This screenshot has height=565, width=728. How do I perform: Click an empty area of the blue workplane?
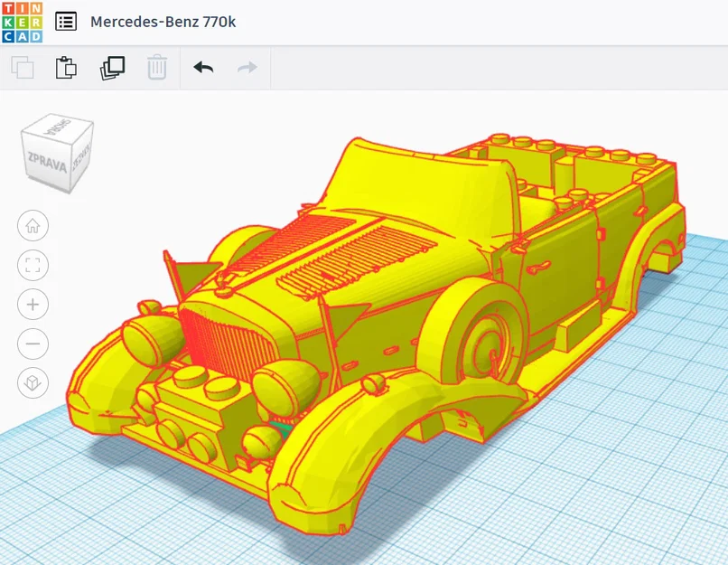pos(632,497)
